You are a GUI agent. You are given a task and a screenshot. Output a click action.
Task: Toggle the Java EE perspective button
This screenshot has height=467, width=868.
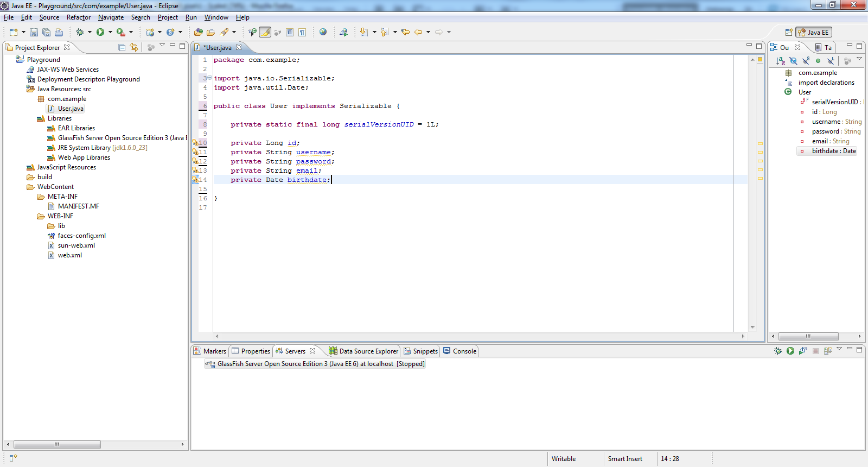(814, 32)
